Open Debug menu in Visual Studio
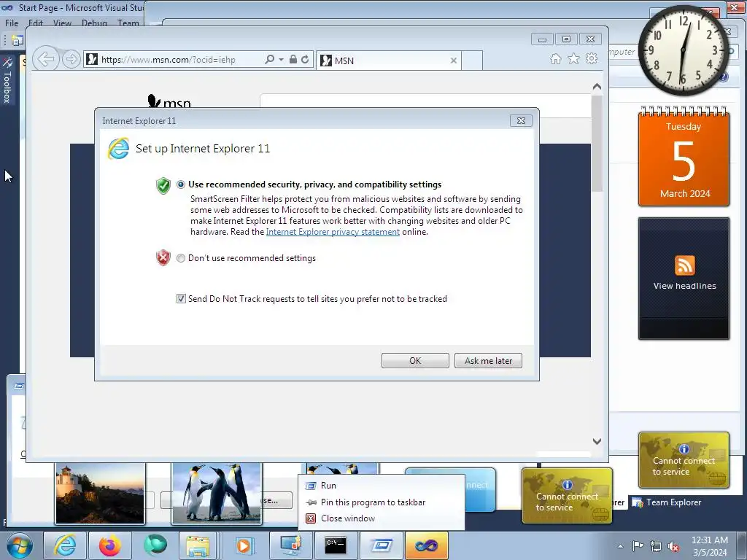The height and width of the screenshot is (560, 747). (x=94, y=23)
